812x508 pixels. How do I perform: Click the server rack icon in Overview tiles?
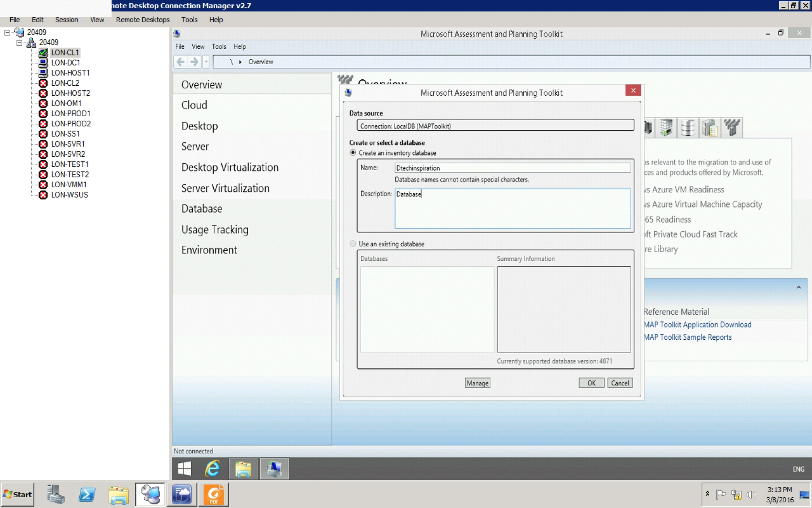click(666, 128)
